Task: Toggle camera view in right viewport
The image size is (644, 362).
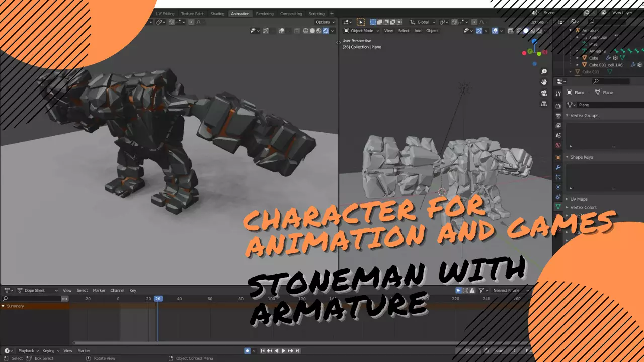Action: [544, 93]
